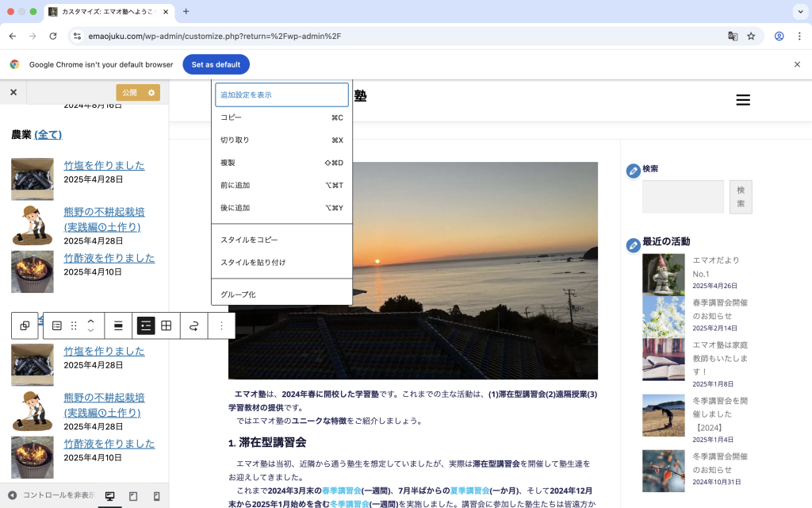Open site information icon in address bar
812x508 pixels.
[x=77, y=36]
